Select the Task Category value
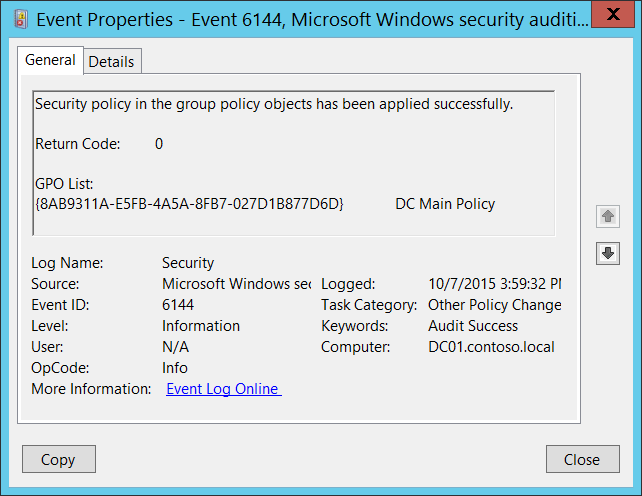This screenshot has height=496, width=642. click(x=494, y=305)
